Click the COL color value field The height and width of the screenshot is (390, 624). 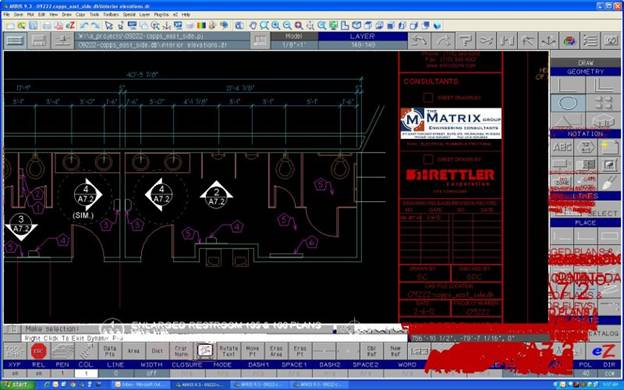(x=86, y=374)
